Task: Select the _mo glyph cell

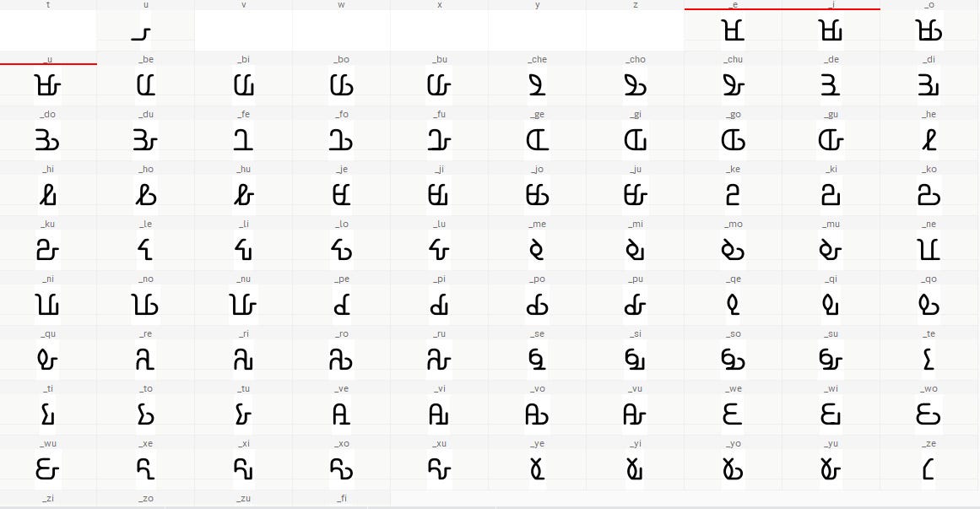Action: pyautogui.click(x=734, y=244)
